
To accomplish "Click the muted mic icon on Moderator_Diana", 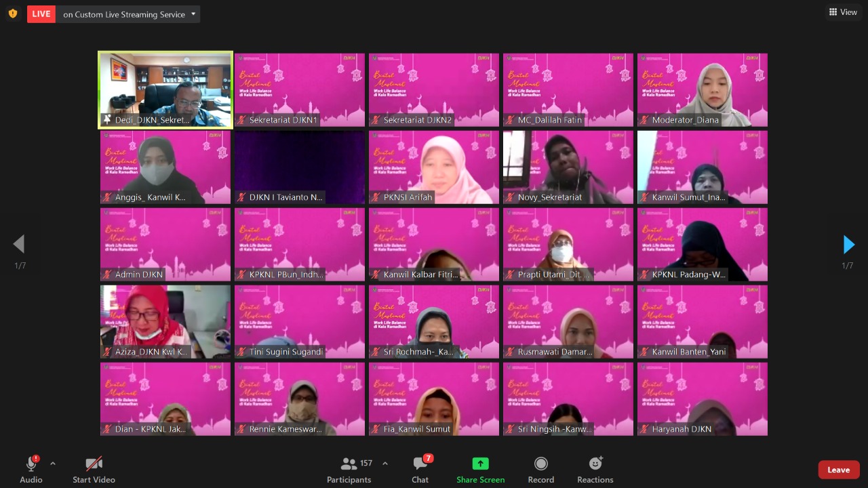I will pyautogui.click(x=644, y=121).
